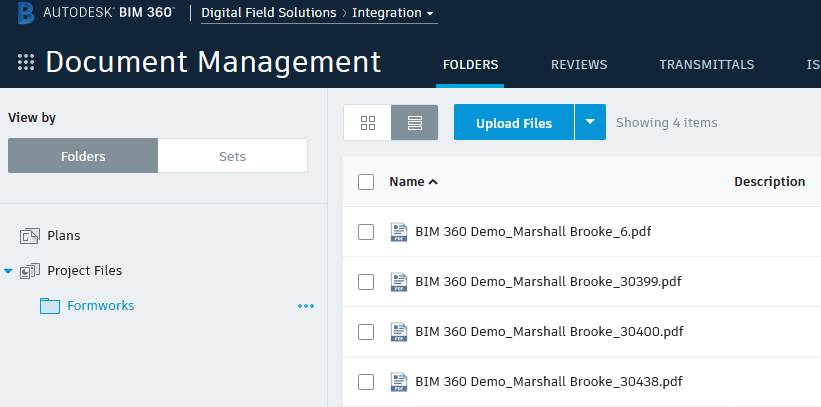
Task: Select the Project Files tree item
Action: pos(85,271)
